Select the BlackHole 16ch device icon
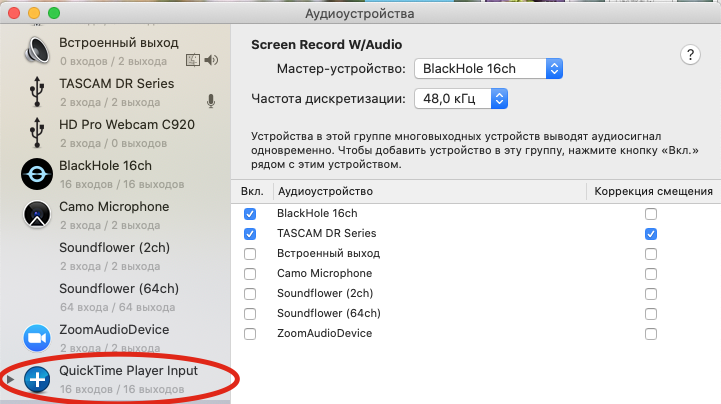The height and width of the screenshot is (404, 721). 37,174
